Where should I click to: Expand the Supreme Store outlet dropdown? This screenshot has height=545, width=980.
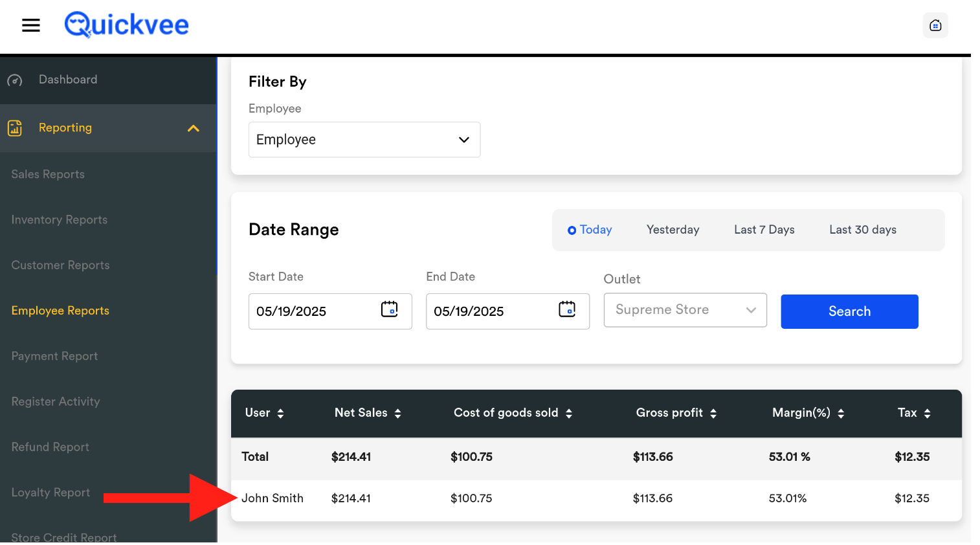point(685,310)
